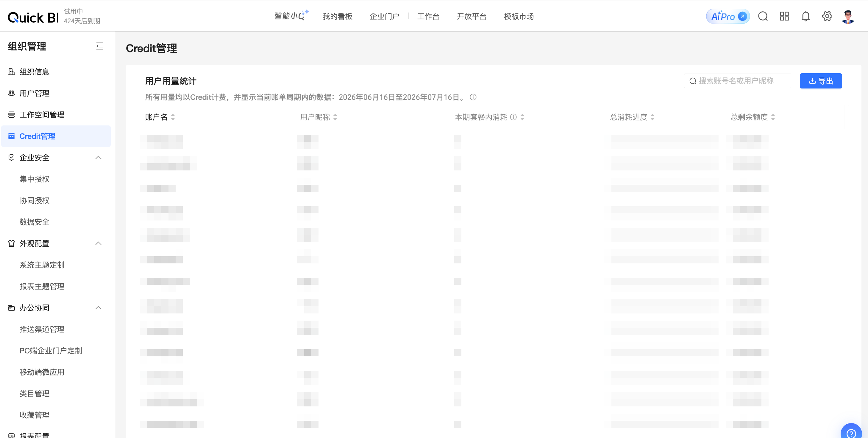
Task: Open the user avatar menu
Action: [848, 16]
